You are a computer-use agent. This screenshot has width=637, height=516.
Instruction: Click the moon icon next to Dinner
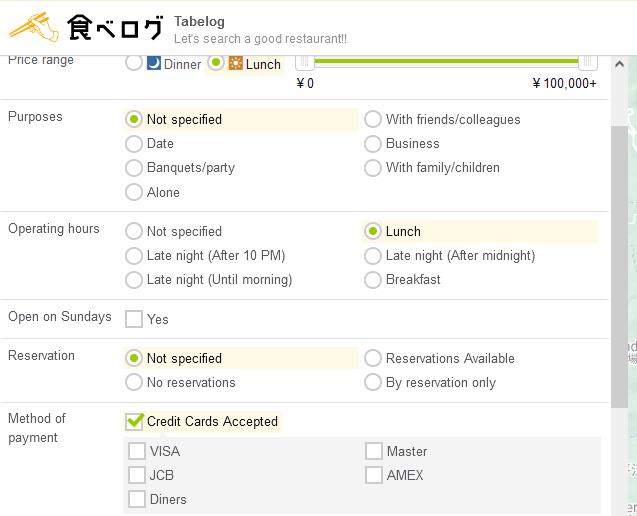(154, 63)
